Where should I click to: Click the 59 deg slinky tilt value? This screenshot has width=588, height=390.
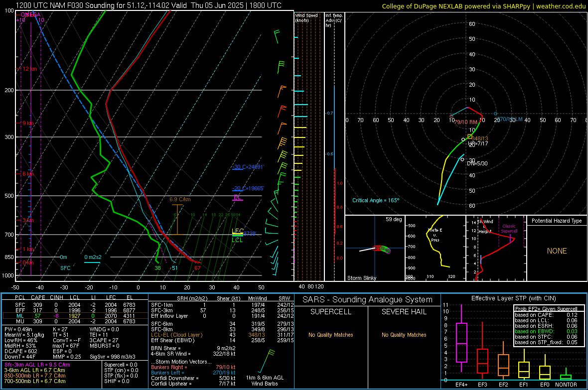pyautogui.click(x=394, y=219)
